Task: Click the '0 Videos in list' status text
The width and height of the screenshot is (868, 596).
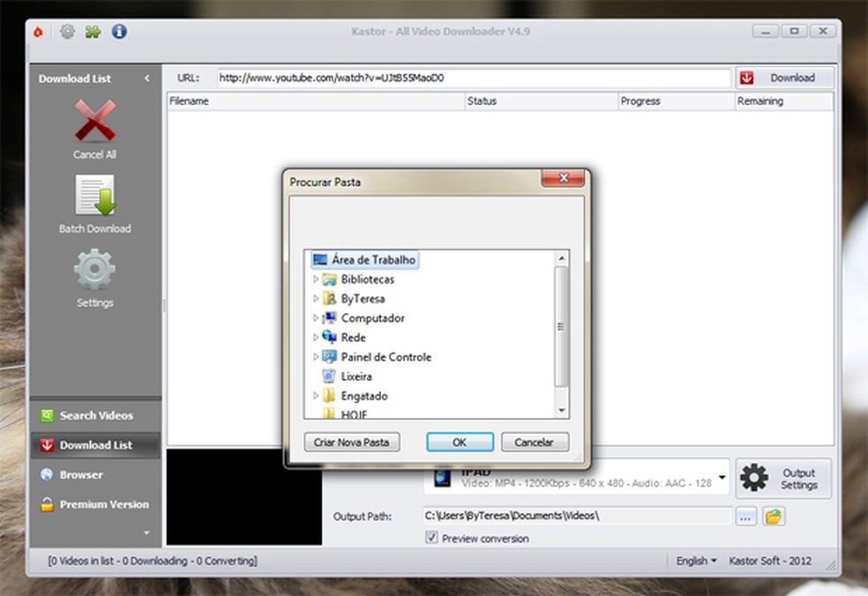Action: pyautogui.click(x=153, y=561)
